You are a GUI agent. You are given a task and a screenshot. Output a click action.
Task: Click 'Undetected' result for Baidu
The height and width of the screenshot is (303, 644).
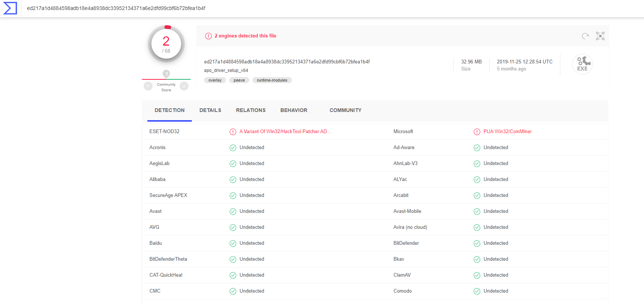(252, 243)
